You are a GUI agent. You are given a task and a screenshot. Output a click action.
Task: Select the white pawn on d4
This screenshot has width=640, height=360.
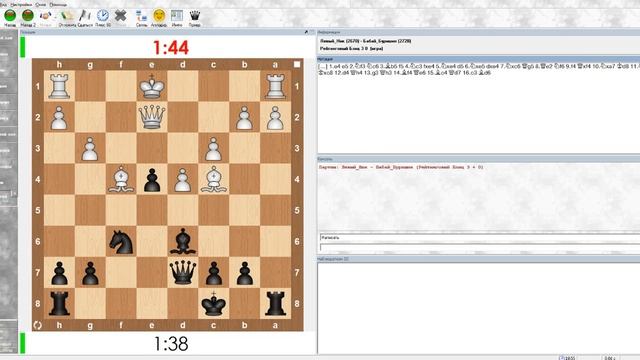tap(182, 180)
